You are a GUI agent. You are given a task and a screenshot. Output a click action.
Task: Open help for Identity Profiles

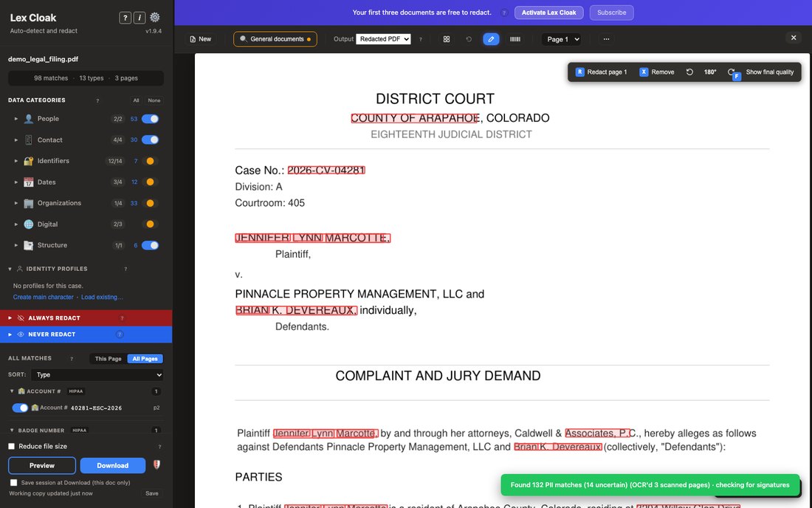[125, 269]
